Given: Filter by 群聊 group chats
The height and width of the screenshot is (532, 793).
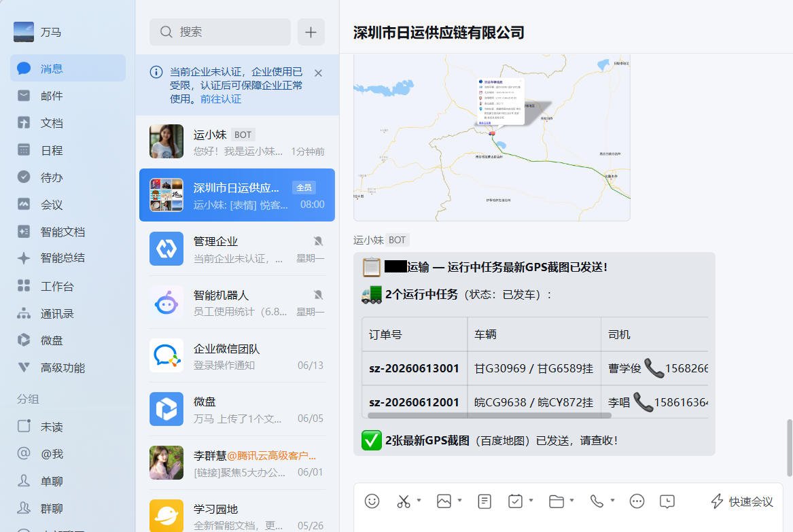Looking at the screenshot, I should (68, 508).
